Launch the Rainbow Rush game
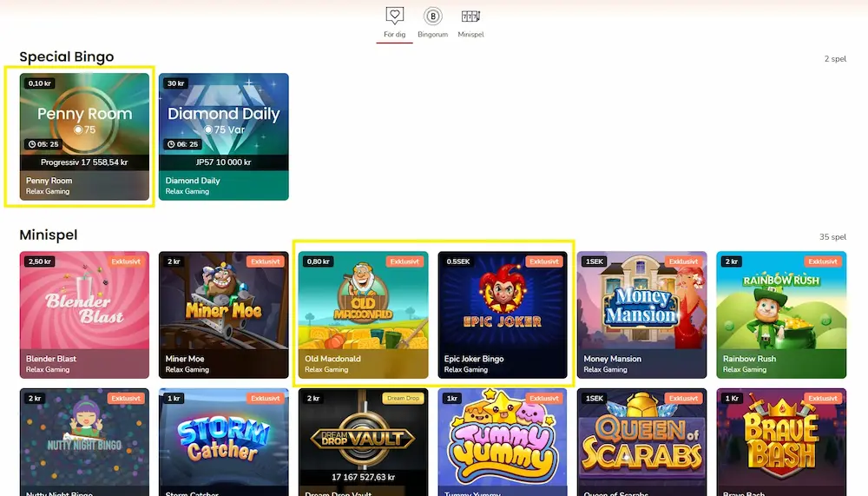 [x=781, y=314]
